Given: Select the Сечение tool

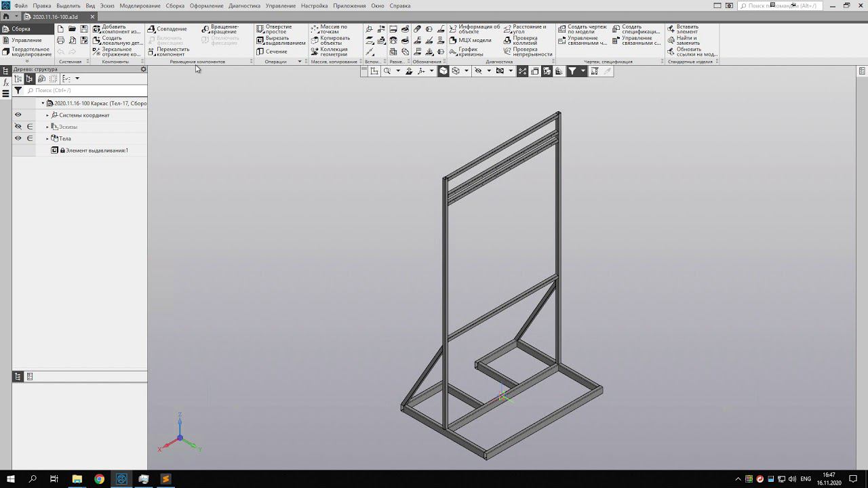Looking at the screenshot, I should pyautogui.click(x=272, y=52).
